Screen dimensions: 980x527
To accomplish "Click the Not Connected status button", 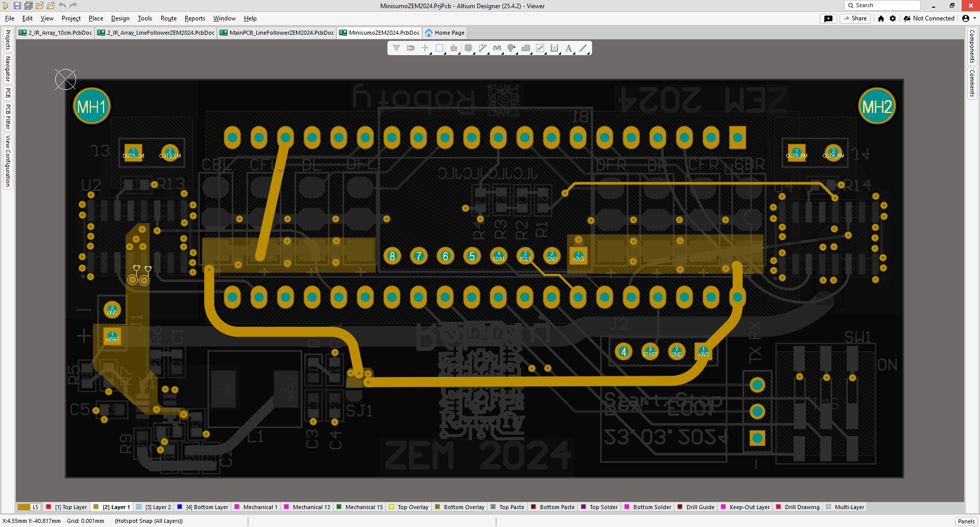I will coord(929,18).
